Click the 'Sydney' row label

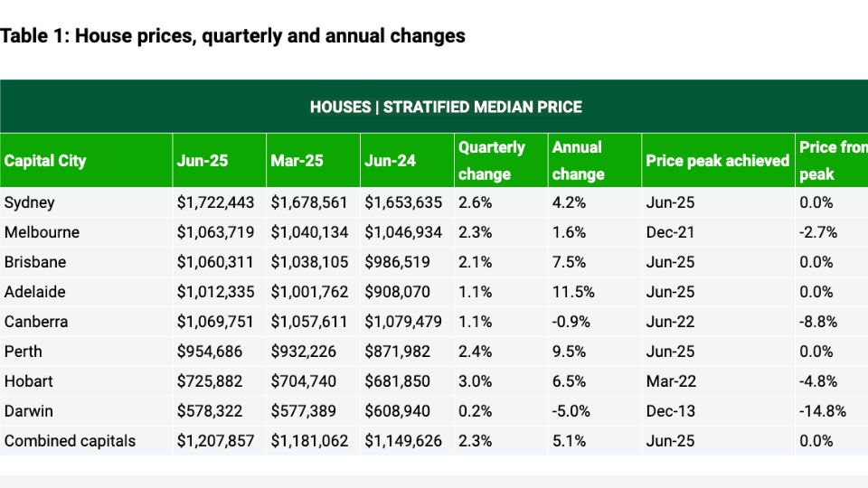(x=29, y=202)
